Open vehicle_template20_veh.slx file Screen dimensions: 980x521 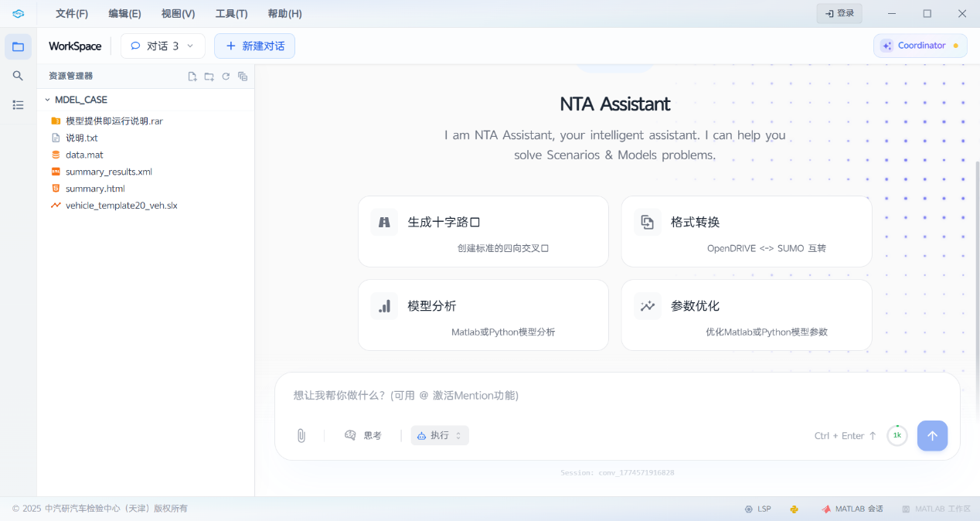point(121,206)
